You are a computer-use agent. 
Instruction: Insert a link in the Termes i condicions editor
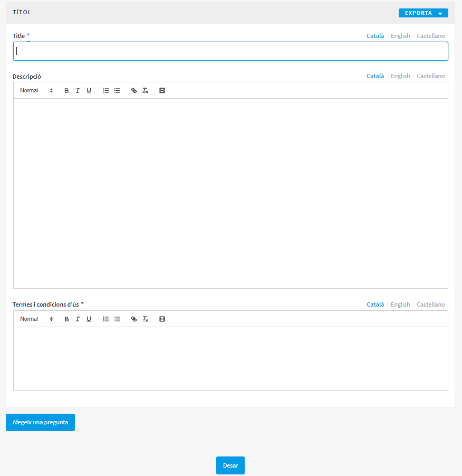click(x=133, y=319)
